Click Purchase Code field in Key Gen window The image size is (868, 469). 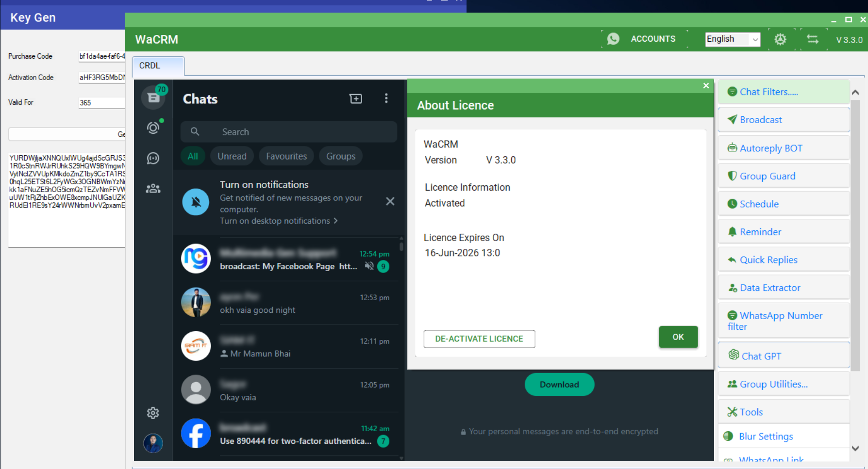coord(102,56)
